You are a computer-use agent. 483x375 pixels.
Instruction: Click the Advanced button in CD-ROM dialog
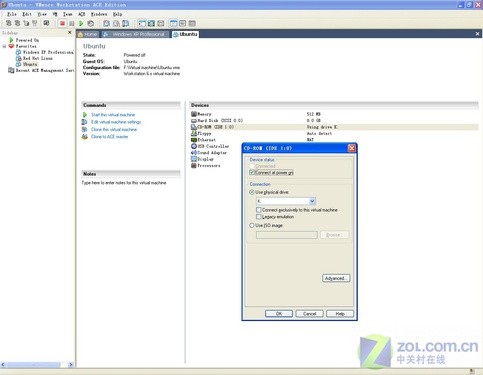(336, 278)
